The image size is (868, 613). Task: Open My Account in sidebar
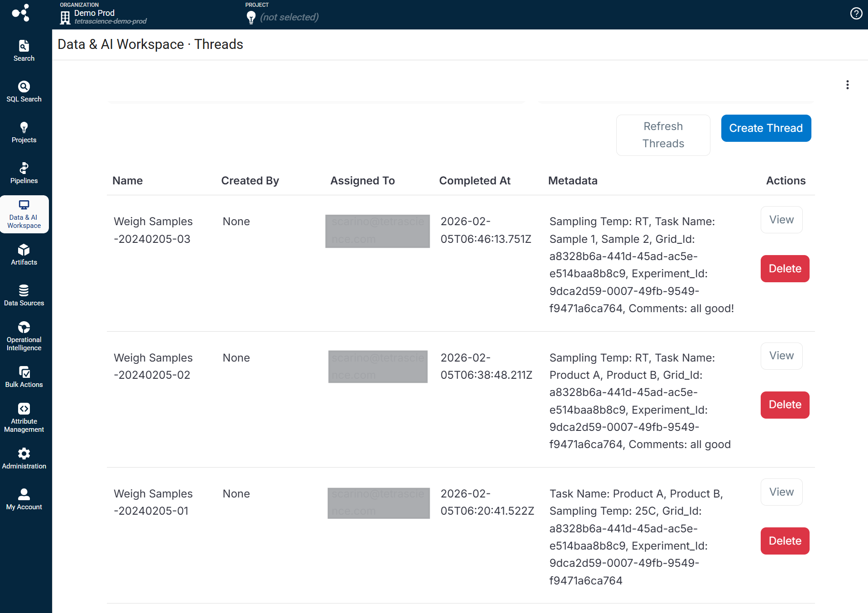point(24,499)
